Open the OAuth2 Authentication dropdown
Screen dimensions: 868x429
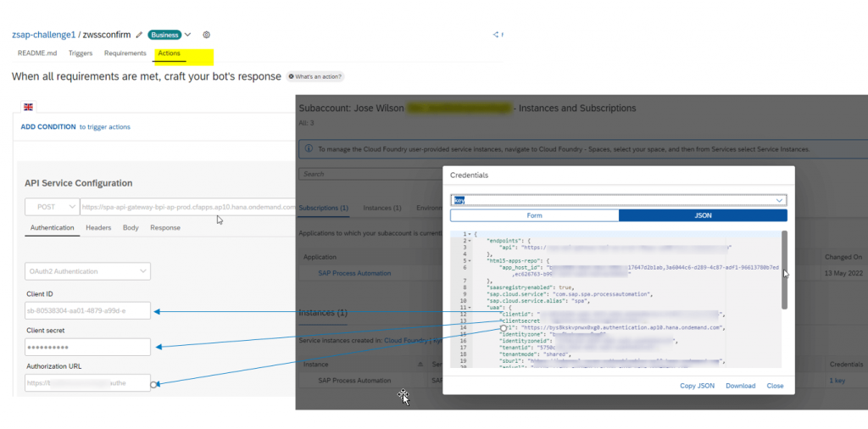[87, 271]
